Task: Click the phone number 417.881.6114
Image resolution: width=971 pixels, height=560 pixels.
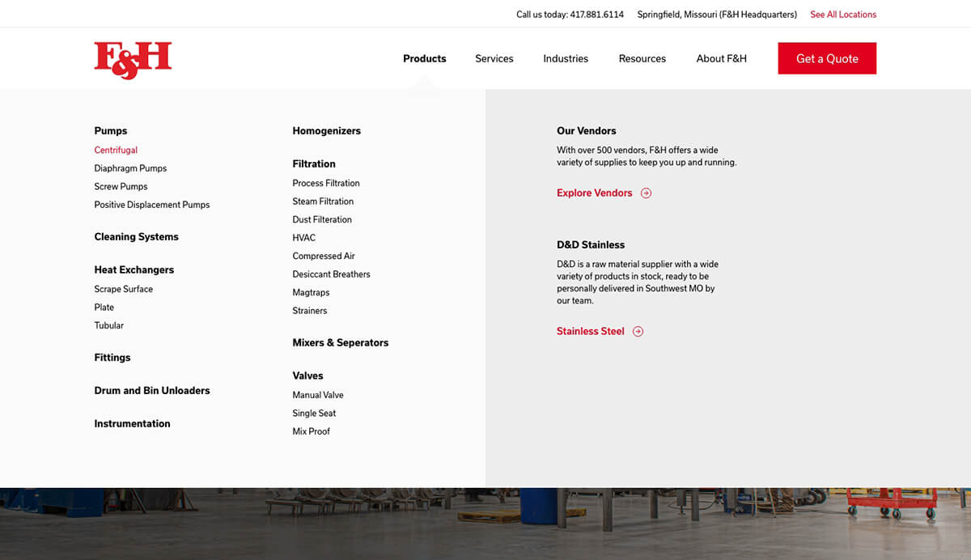Action: click(597, 15)
